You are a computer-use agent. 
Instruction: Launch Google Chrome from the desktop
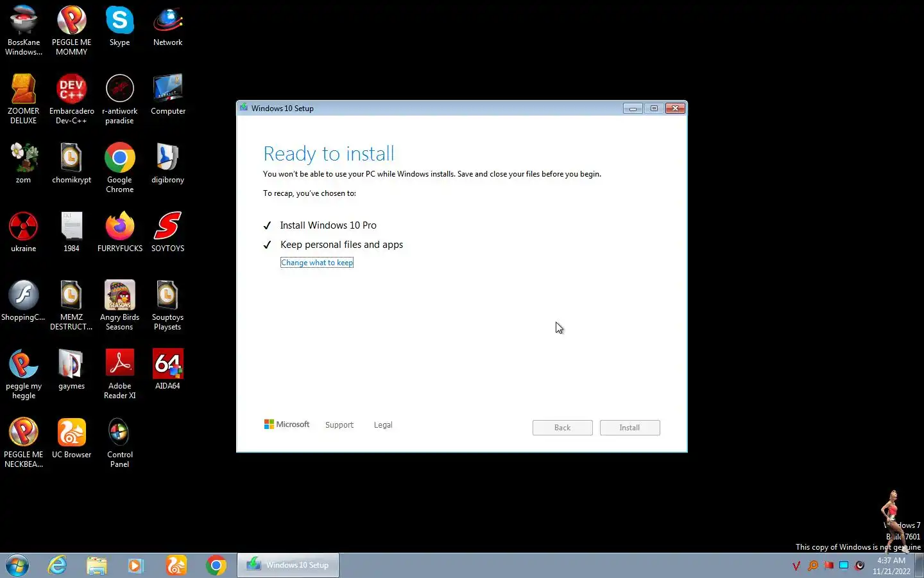click(x=119, y=168)
